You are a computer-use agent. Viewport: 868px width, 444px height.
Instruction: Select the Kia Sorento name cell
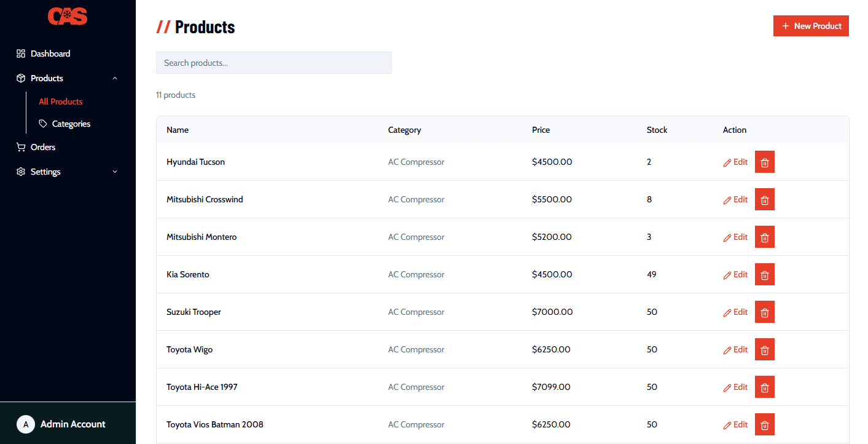pos(188,274)
